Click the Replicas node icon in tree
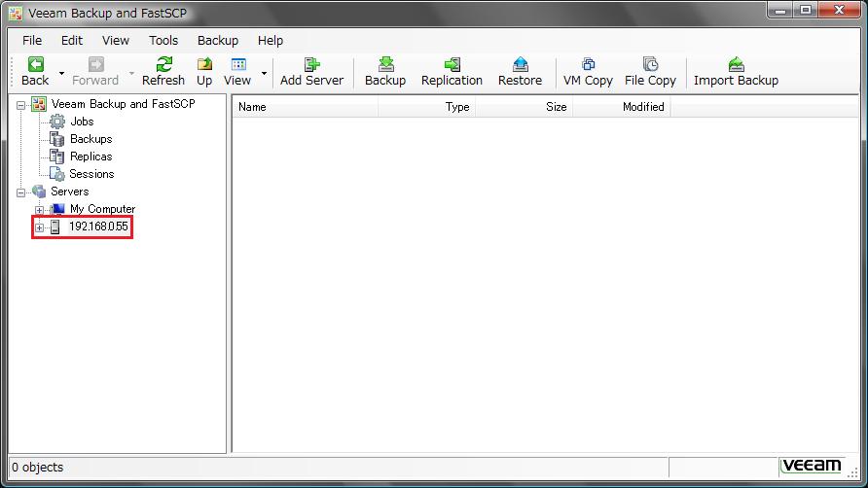Image resolution: width=868 pixels, height=488 pixels. pyautogui.click(x=57, y=157)
